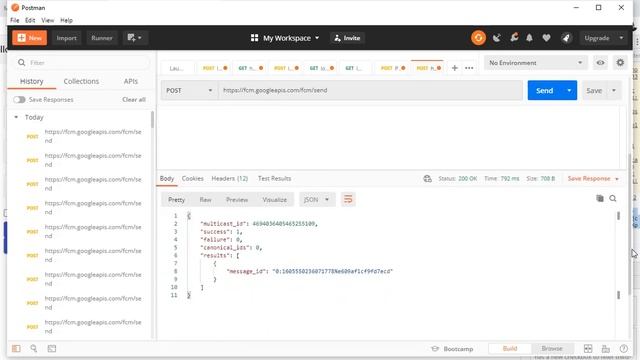Screen dimensions: 640x360
Task: Toggle the sidebar icon in status bar
Action: click(16, 348)
